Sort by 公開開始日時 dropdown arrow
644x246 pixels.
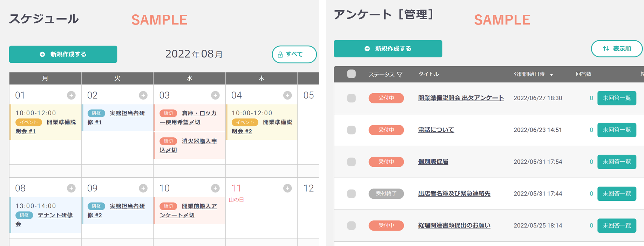point(551,75)
